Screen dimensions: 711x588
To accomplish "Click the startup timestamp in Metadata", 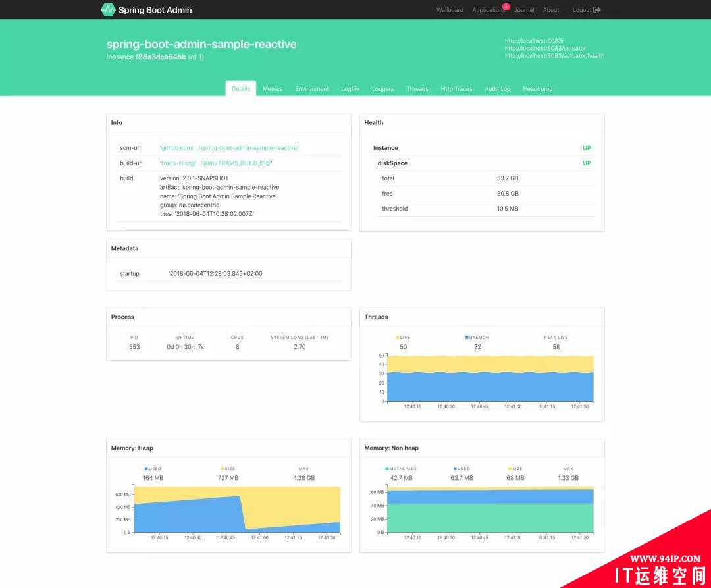I will 216,273.
